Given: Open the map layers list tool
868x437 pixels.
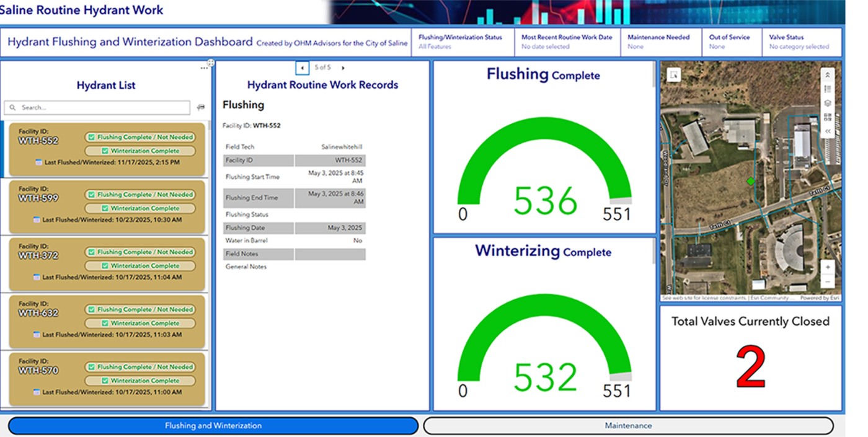Looking at the screenshot, I should click(828, 104).
